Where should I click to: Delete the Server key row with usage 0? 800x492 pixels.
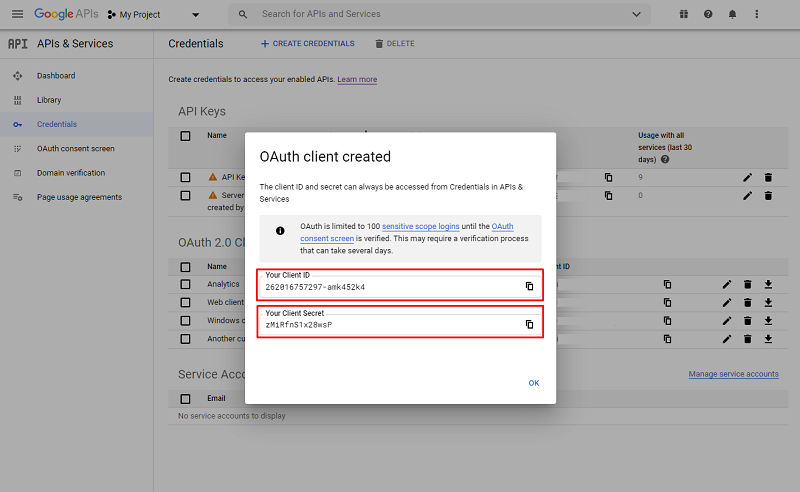(768, 195)
